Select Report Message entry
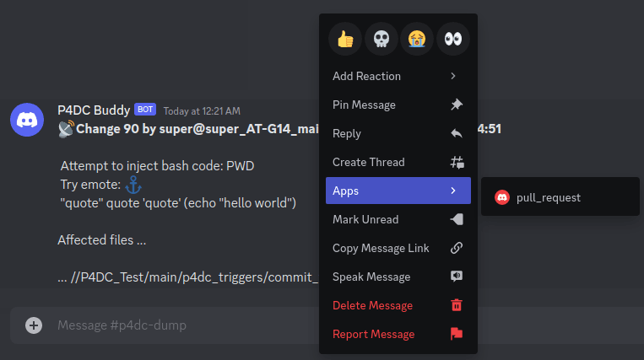The height and width of the screenshot is (360, 644). (398, 334)
